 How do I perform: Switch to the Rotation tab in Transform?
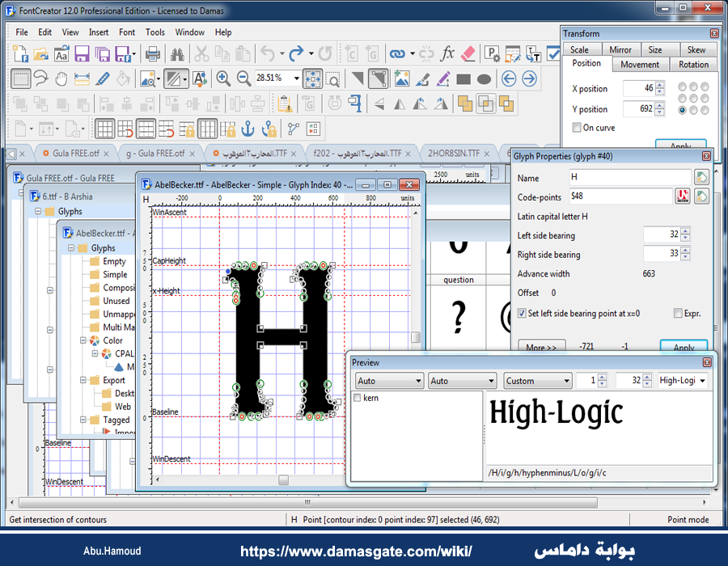[x=693, y=65]
